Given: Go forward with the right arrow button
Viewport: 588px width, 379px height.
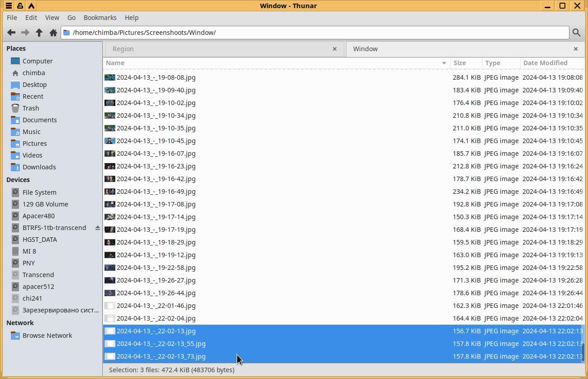Looking at the screenshot, I should pyautogui.click(x=25, y=33).
